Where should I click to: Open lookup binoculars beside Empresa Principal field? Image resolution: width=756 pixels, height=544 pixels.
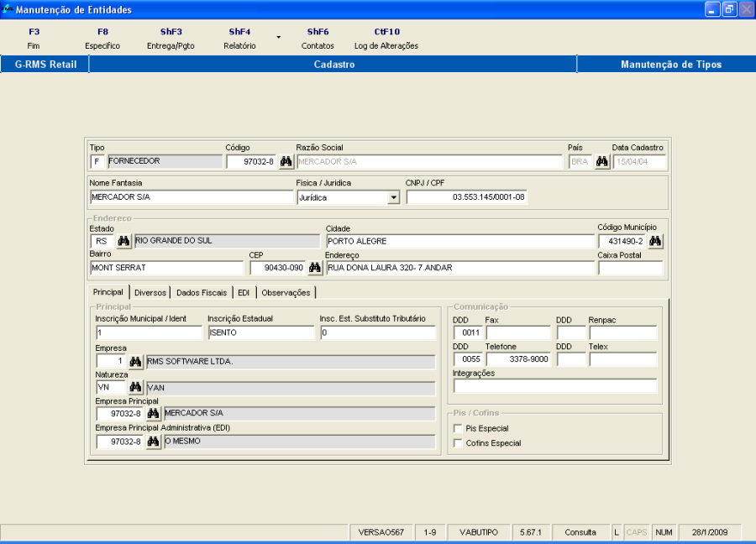click(154, 413)
